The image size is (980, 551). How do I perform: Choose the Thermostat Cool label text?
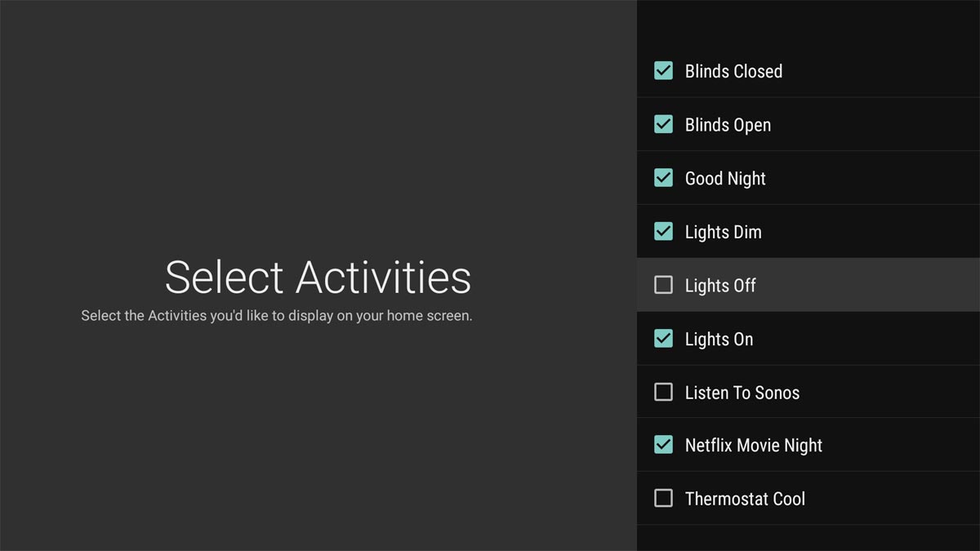pyautogui.click(x=745, y=499)
